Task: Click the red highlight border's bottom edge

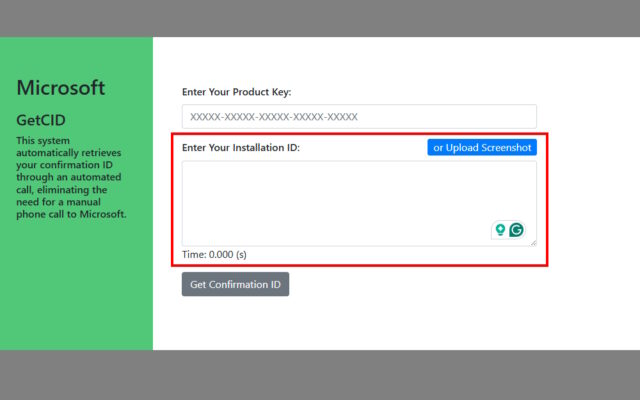Action: tap(360, 265)
